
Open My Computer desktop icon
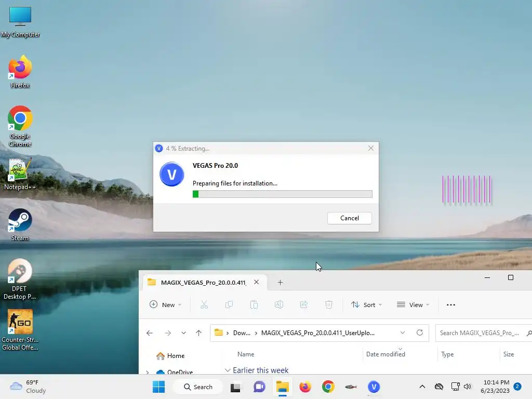tap(20, 21)
